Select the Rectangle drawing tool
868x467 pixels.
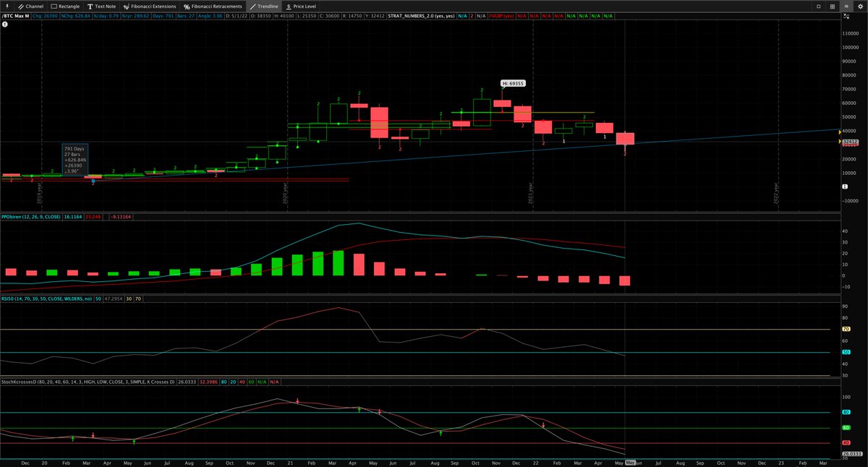coord(65,6)
